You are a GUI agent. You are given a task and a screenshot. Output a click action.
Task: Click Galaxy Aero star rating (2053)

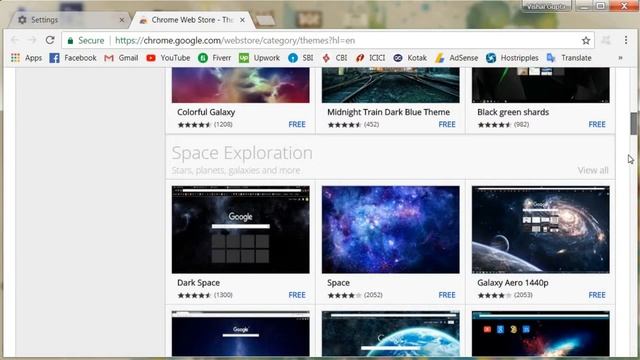click(x=505, y=295)
